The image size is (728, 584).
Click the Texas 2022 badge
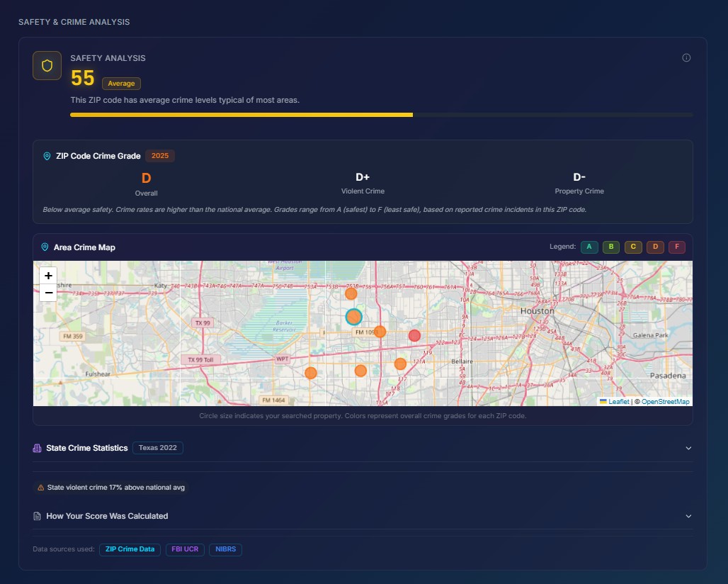click(x=157, y=448)
